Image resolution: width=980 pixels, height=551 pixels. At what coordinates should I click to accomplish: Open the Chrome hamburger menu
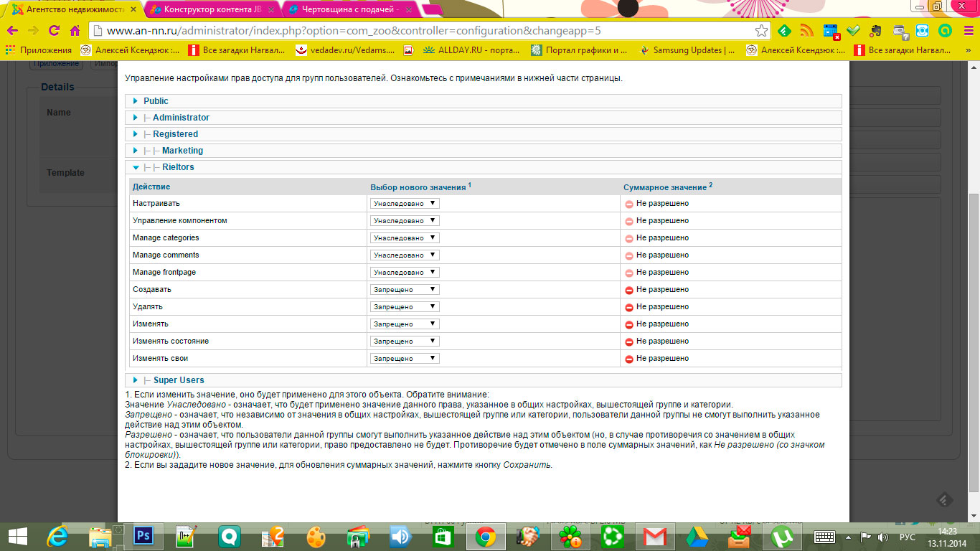[x=968, y=31]
